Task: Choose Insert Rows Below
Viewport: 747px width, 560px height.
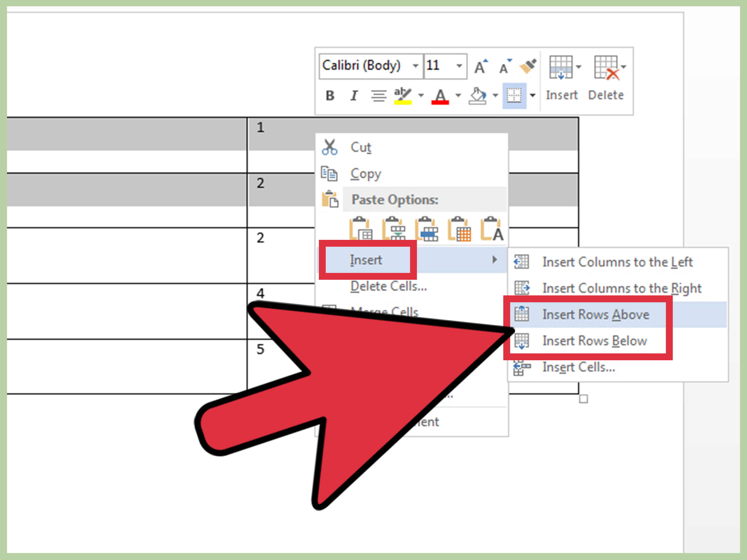Action: click(x=618, y=341)
